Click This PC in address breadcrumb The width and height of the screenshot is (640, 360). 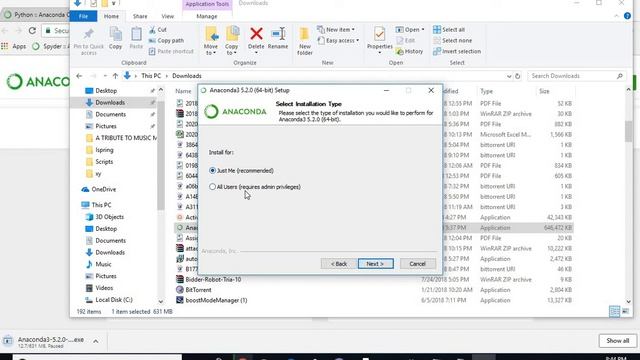(151, 76)
